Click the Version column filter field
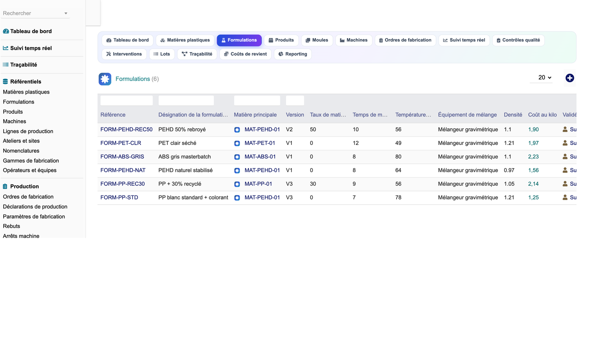 [x=295, y=101]
